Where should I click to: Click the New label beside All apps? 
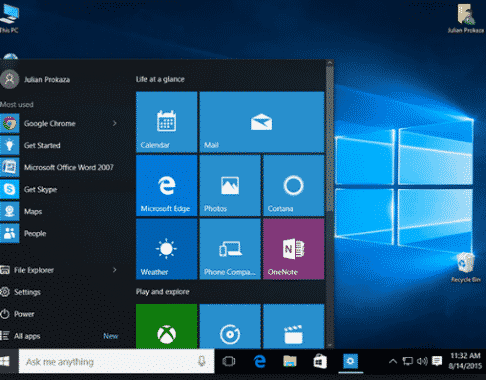[111, 336]
